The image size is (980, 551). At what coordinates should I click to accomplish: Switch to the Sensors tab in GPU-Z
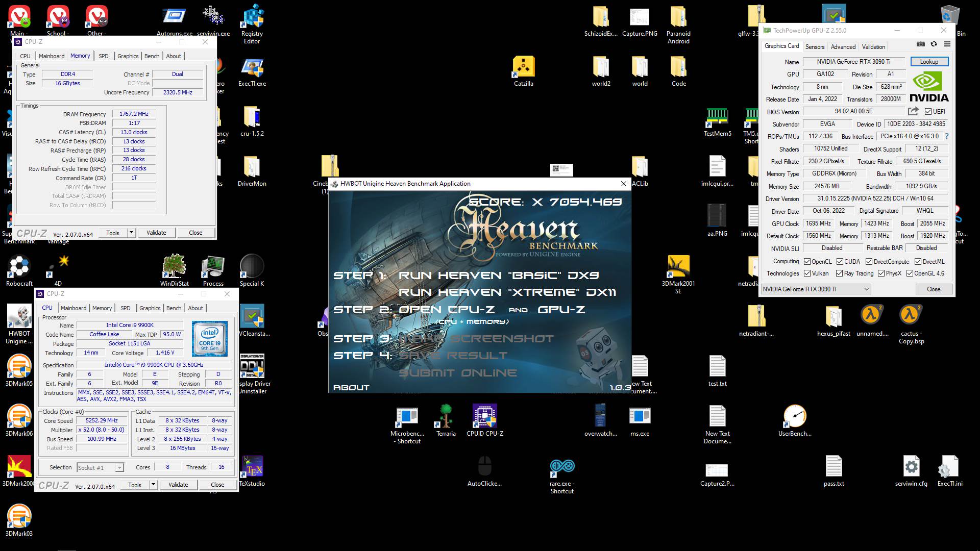pyautogui.click(x=815, y=46)
